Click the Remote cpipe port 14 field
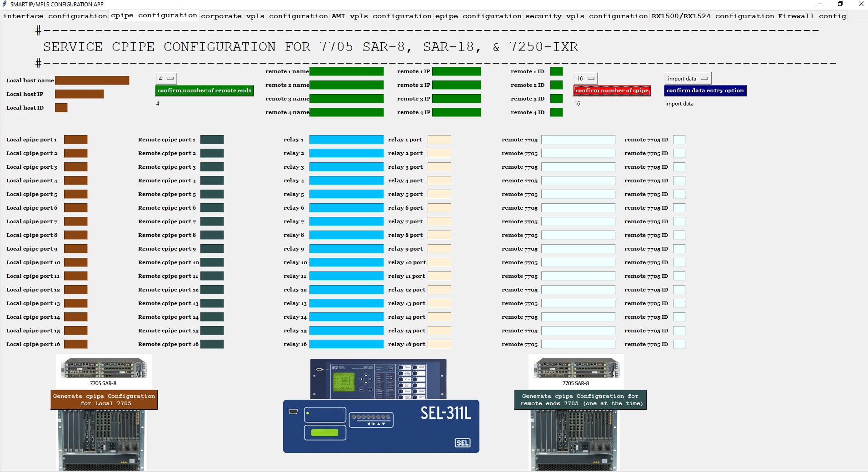 click(212, 317)
